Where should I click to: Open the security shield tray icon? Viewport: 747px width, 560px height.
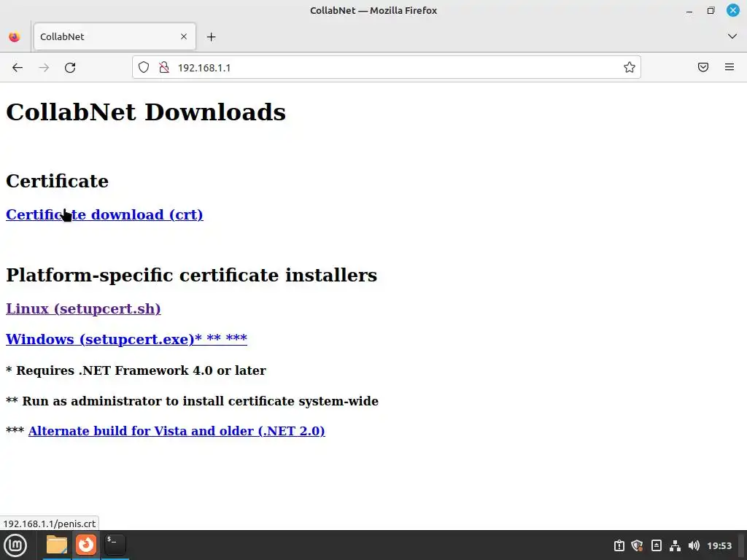click(x=637, y=545)
